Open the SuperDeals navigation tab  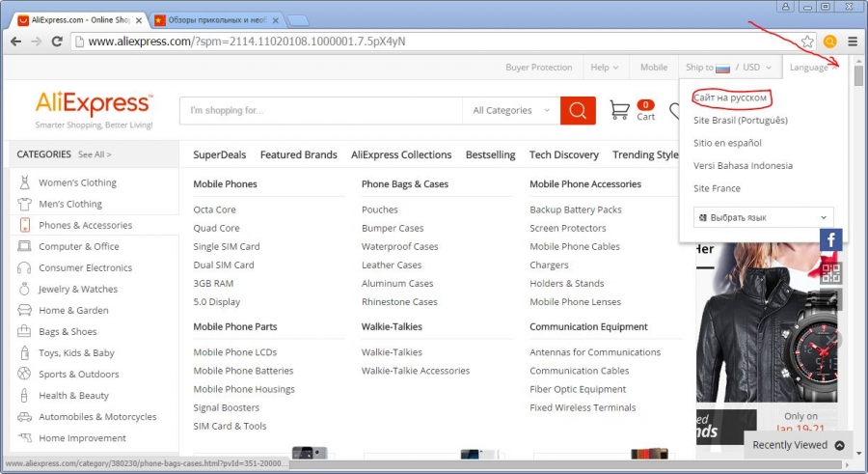click(x=219, y=154)
